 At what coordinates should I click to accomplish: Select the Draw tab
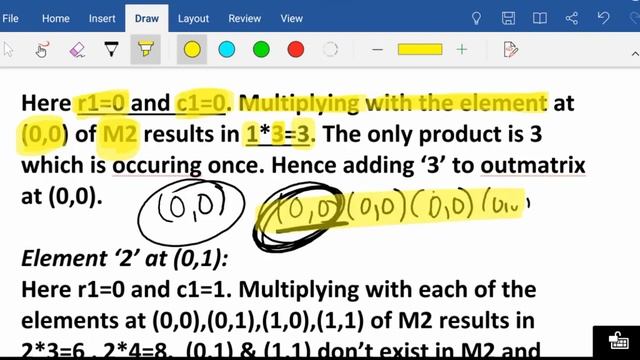click(x=147, y=18)
